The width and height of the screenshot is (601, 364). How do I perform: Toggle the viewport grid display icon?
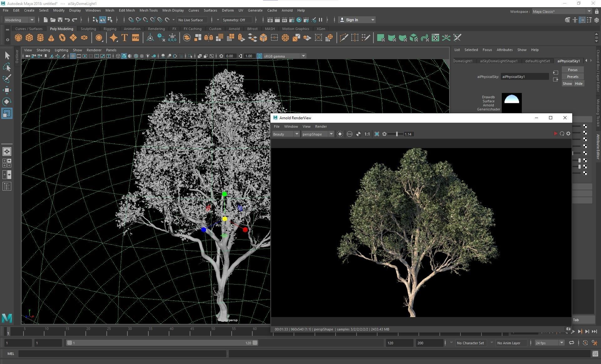pos(73,56)
